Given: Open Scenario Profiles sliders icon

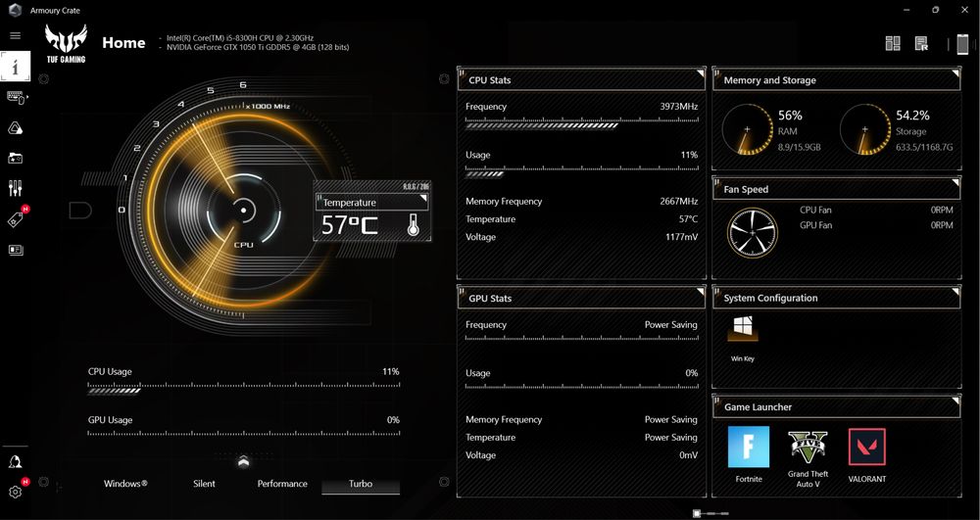Looking at the screenshot, I should coord(15,188).
